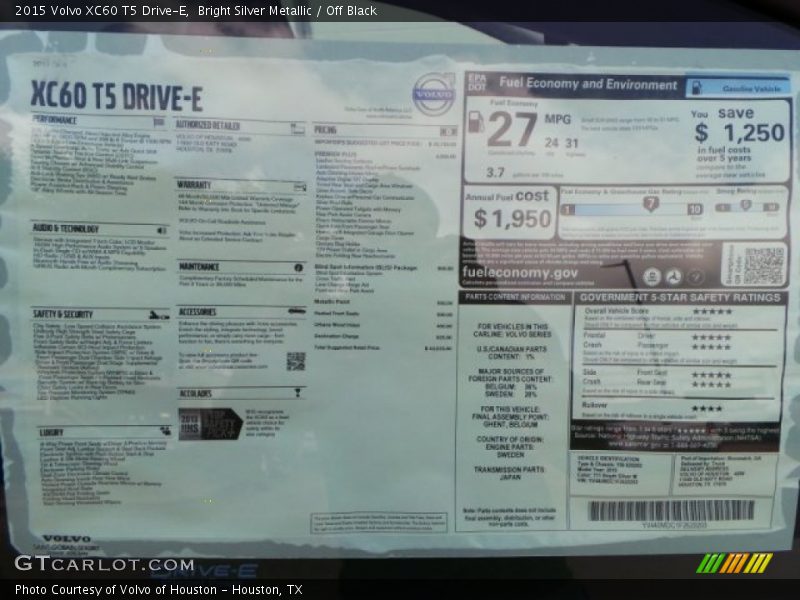800x600 pixels.
Task: Click the smartphone QR code on the fuel label
Action: pos(763,265)
